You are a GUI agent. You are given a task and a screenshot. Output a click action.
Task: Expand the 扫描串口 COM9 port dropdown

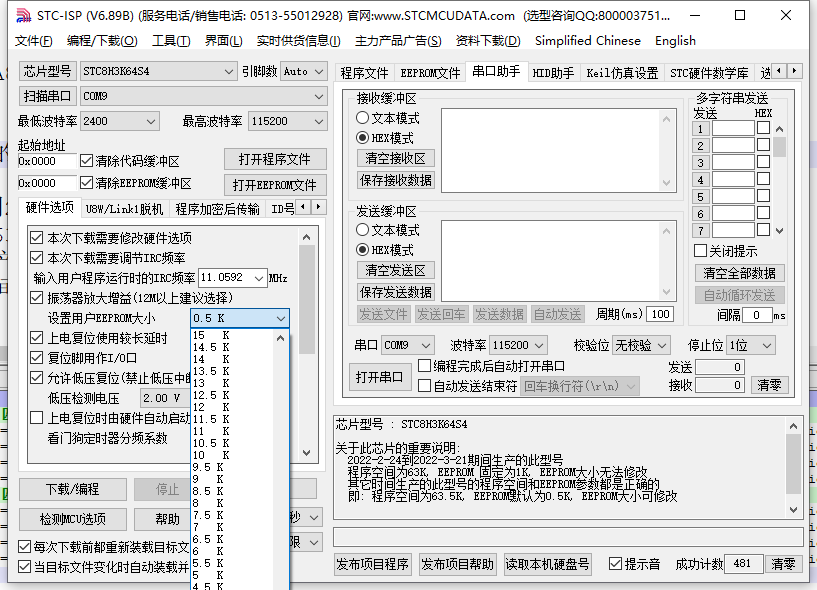tap(203, 96)
